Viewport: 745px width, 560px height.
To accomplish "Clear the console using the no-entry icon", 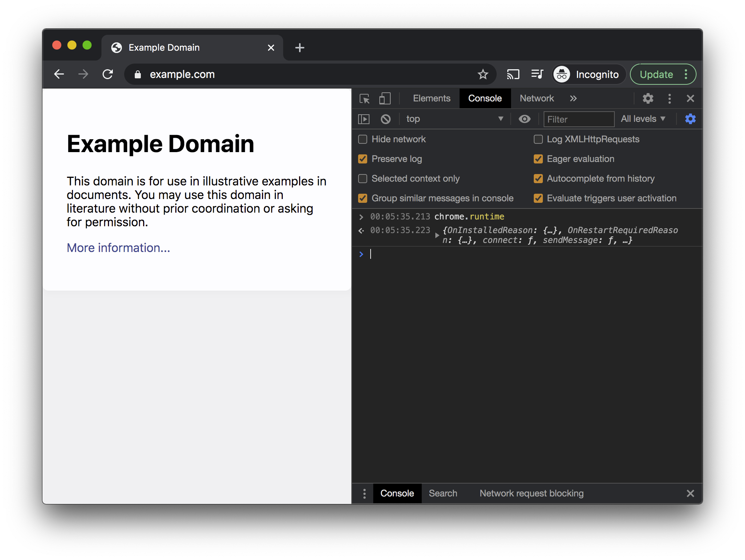I will 386,119.
